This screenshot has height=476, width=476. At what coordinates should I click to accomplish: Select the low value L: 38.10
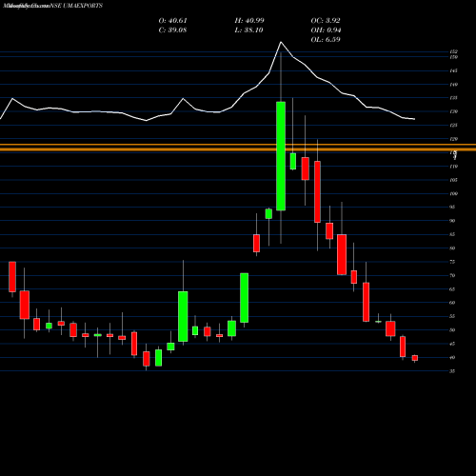click(248, 30)
